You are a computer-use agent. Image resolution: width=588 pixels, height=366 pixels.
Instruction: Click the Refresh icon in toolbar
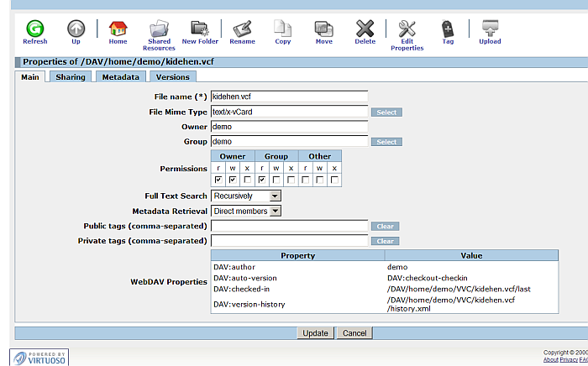click(35, 29)
